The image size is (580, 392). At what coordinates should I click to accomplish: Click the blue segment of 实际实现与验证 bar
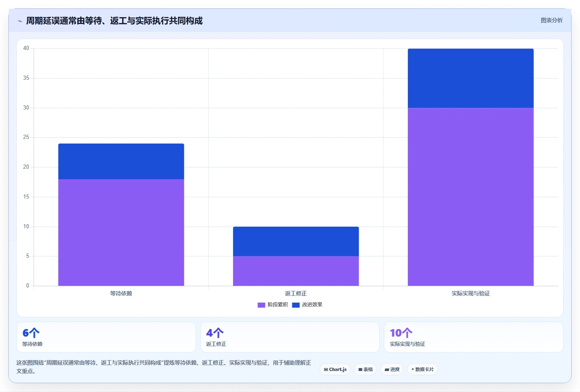[x=470, y=78]
